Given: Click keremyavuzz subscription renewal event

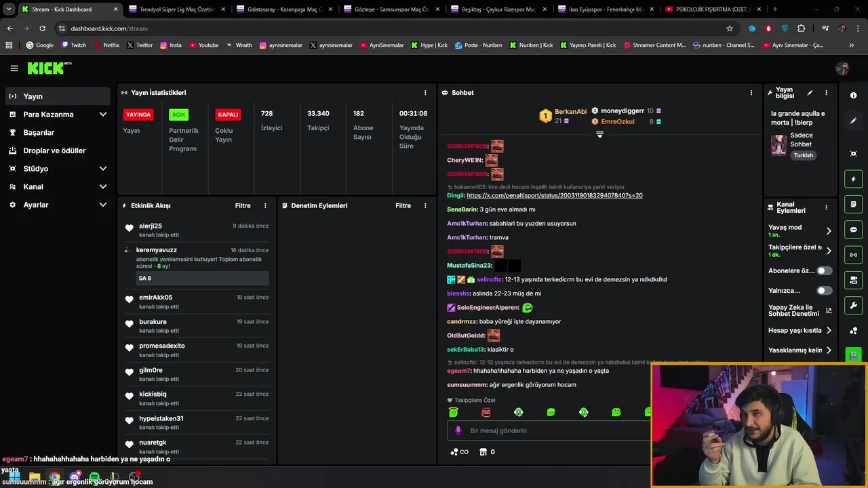Looking at the screenshot, I should click(x=196, y=265).
